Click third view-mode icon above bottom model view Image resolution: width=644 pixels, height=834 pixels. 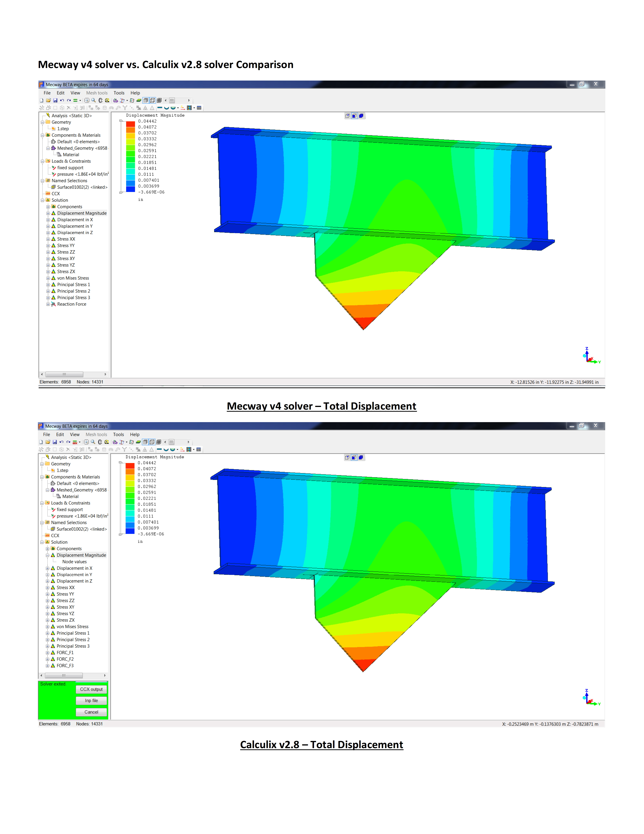click(x=361, y=458)
